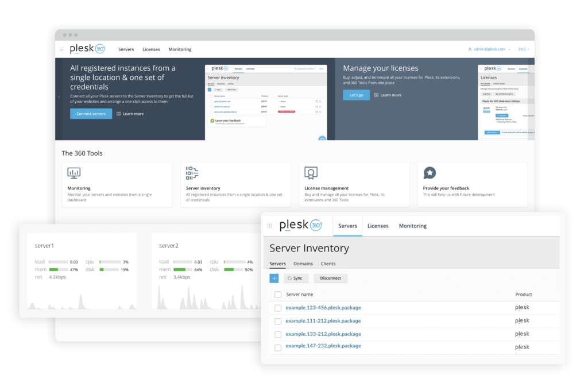Click the server2 network activity graph

(x=206, y=297)
